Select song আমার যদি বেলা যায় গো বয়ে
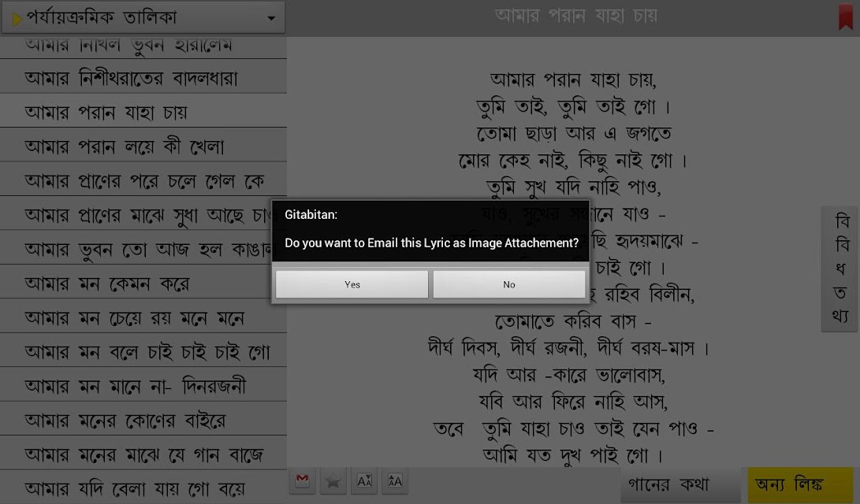The height and width of the screenshot is (504, 860). (x=143, y=487)
